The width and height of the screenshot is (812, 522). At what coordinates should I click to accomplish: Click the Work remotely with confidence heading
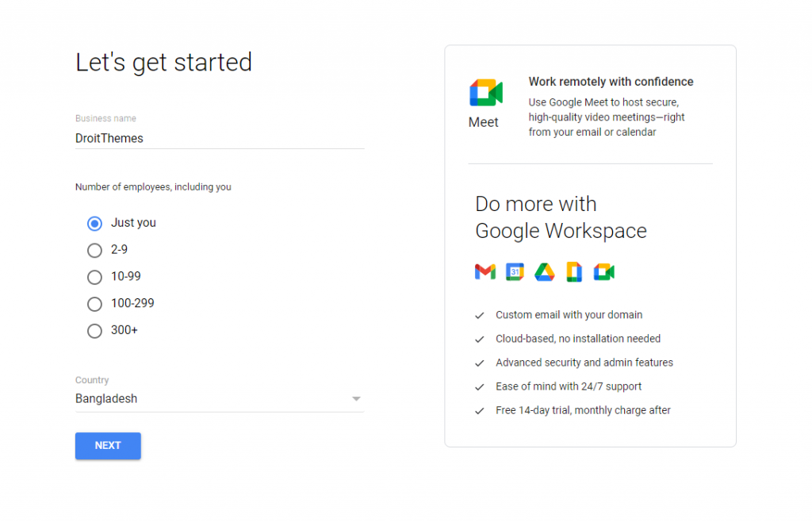611,82
